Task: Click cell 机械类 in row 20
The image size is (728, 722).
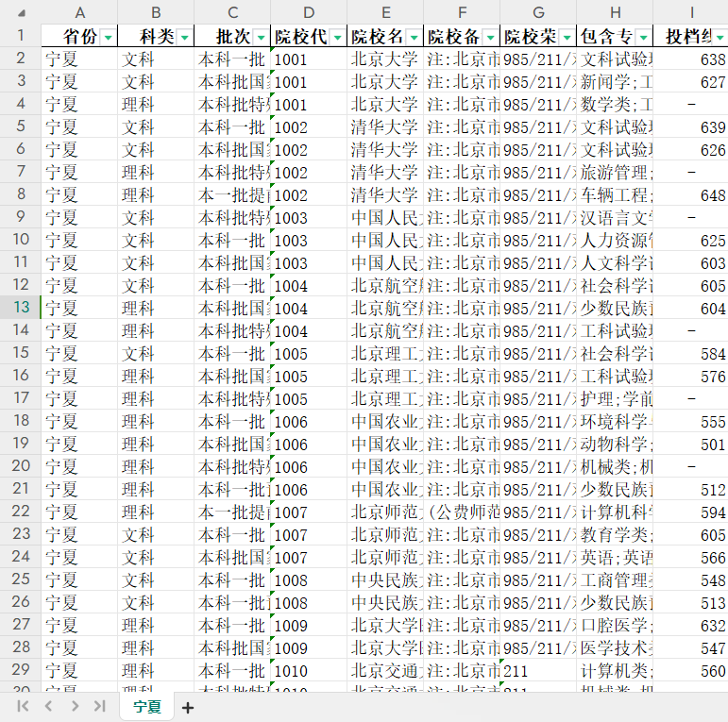Action: tap(615, 467)
